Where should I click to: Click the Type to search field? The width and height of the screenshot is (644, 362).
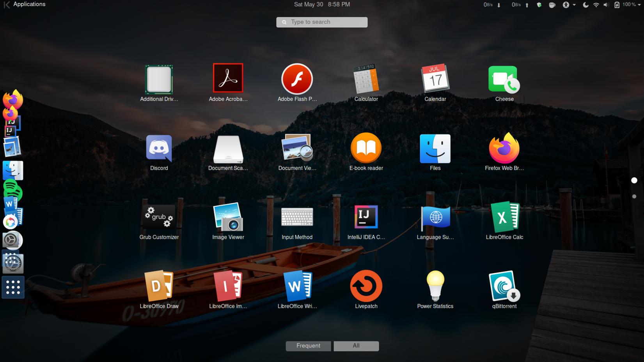tap(321, 22)
